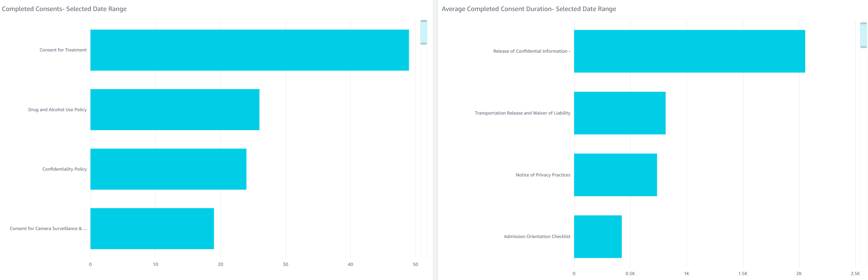Click the Admission Orientation Checklist label
This screenshot has height=280, width=868.
(537, 236)
